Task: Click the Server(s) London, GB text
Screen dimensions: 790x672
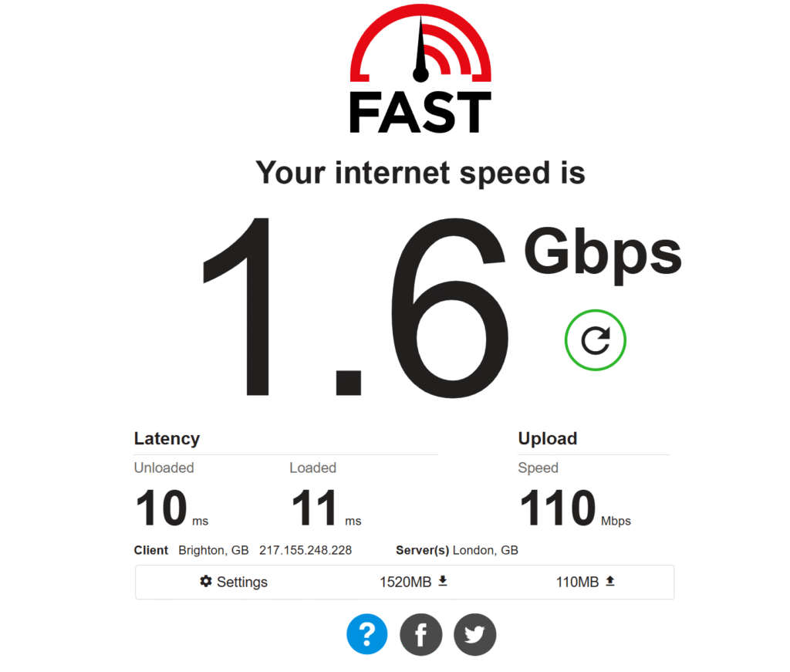Action: click(x=457, y=550)
